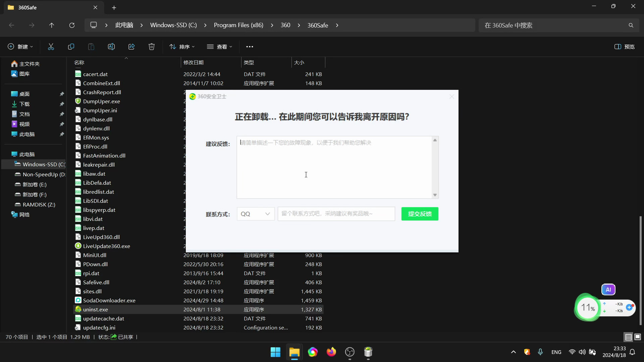Click the 提交反馈 submit feedback button
This screenshot has height=362, width=644.
(x=420, y=214)
